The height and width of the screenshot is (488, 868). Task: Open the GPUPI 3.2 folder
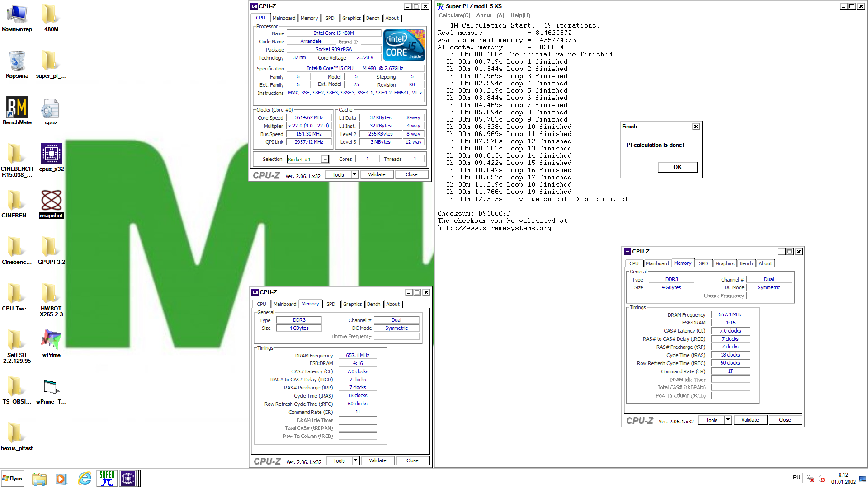(x=51, y=251)
